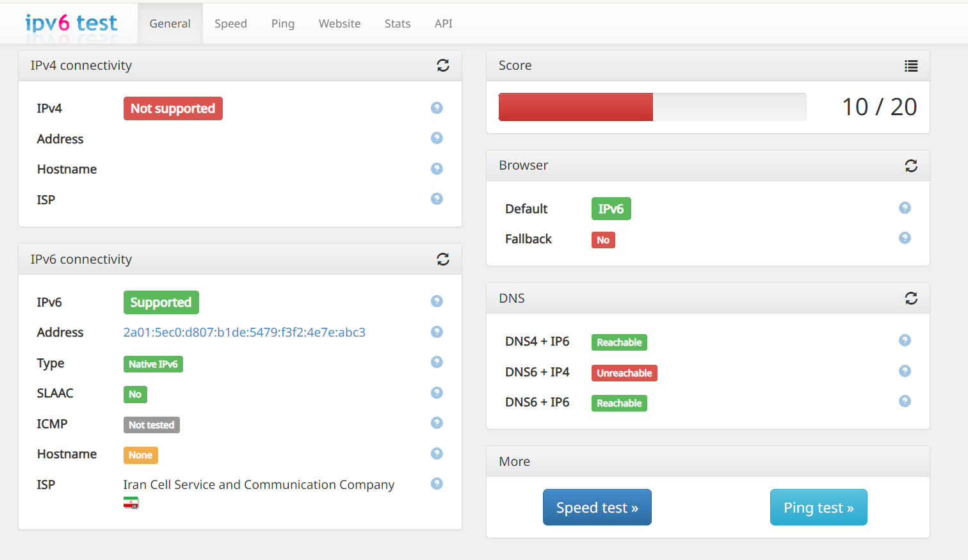
Task: Click the ipv6 test logo
Action: (71, 23)
